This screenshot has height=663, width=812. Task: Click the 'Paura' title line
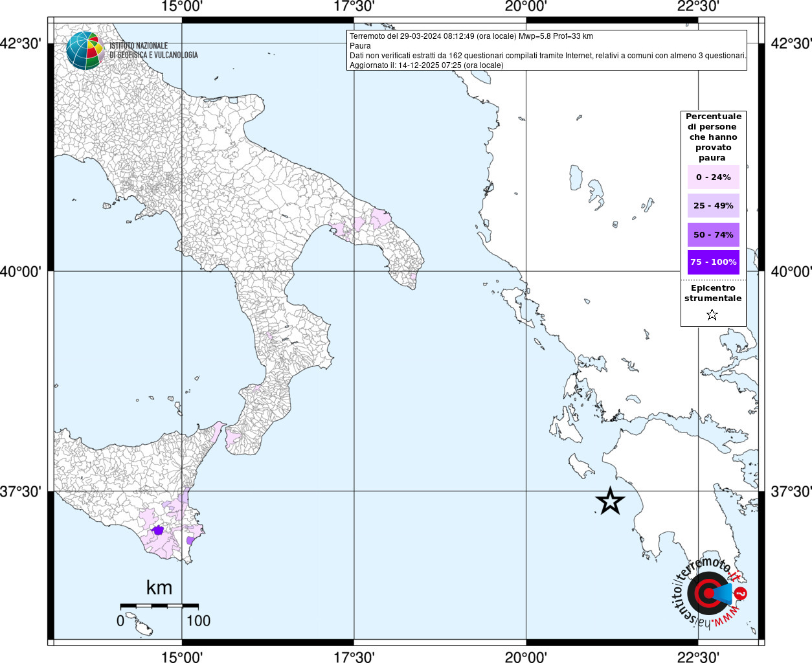[361, 46]
